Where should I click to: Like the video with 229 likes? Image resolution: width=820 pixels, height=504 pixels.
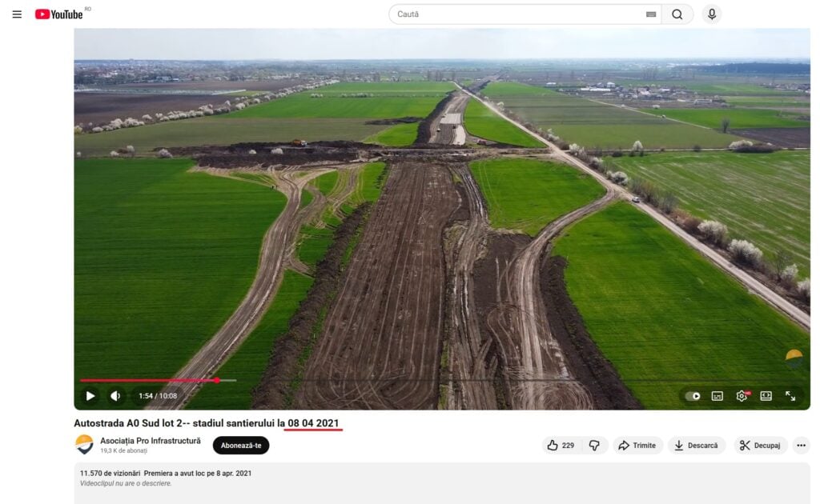(561, 446)
